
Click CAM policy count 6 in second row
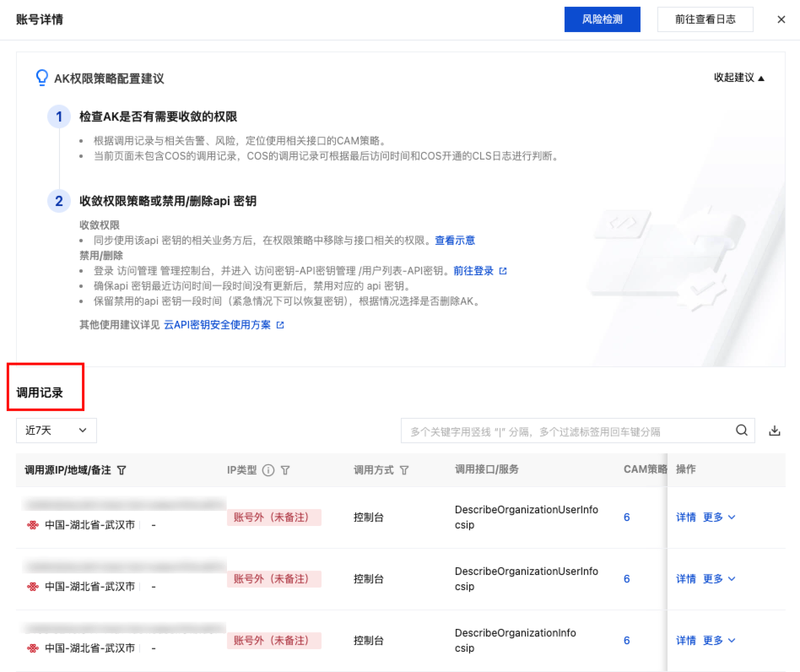click(627, 579)
